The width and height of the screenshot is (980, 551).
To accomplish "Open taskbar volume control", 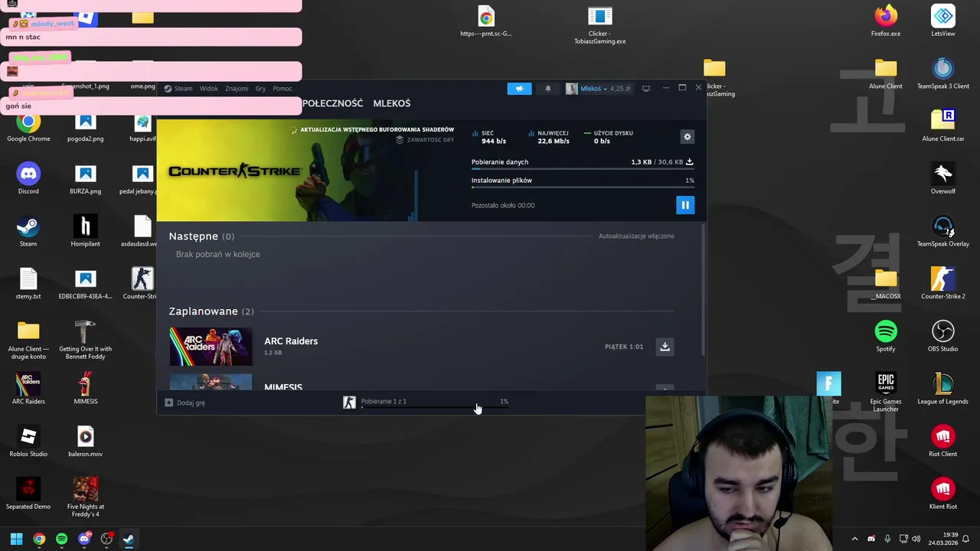I will 916,539.
